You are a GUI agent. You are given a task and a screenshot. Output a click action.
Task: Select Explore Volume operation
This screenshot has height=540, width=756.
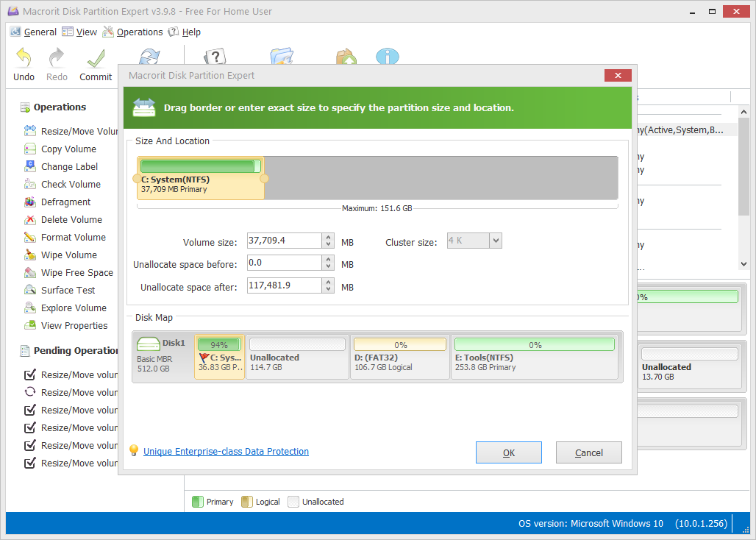(x=65, y=308)
